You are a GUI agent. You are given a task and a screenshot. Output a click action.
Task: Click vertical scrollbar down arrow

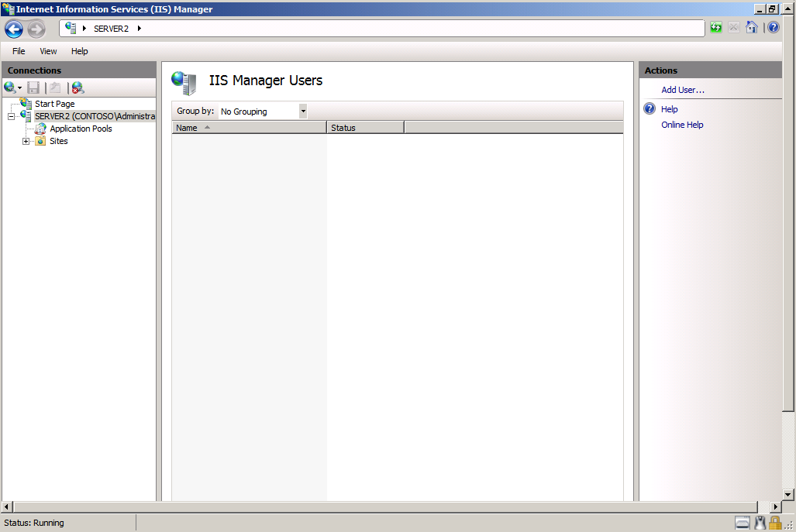click(x=788, y=495)
